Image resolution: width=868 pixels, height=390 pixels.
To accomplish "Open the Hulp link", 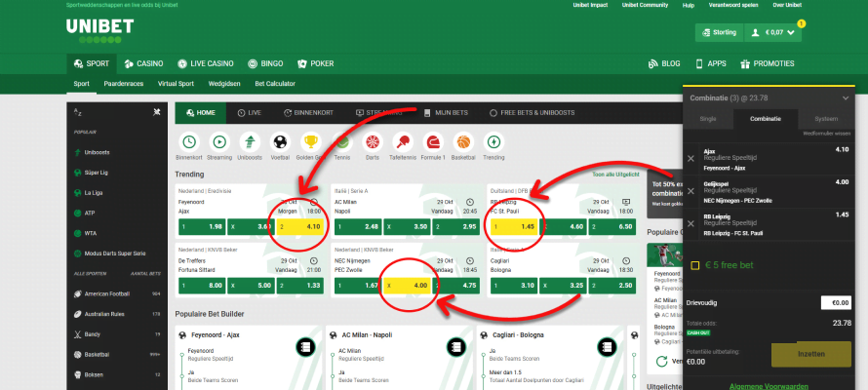I will click(x=689, y=5).
